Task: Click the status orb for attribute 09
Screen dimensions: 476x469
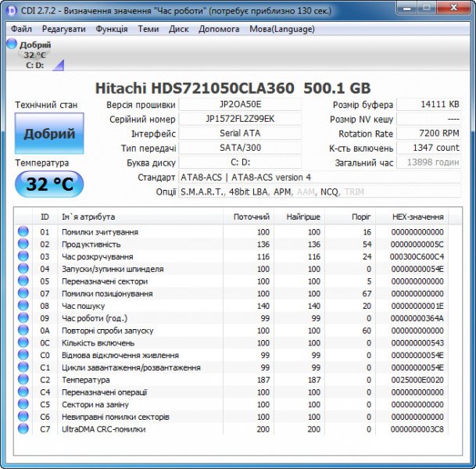Action: (x=23, y=318)
